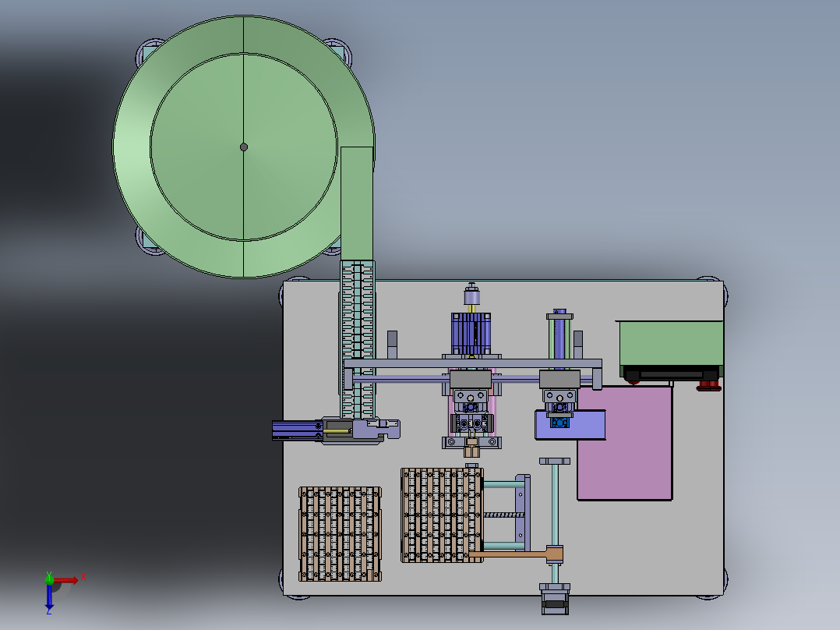The height and width of the screenshot is (630, 840).
Task: Select the inner circular bowl of the vibratory feeder
Action: tap(244, 147)
